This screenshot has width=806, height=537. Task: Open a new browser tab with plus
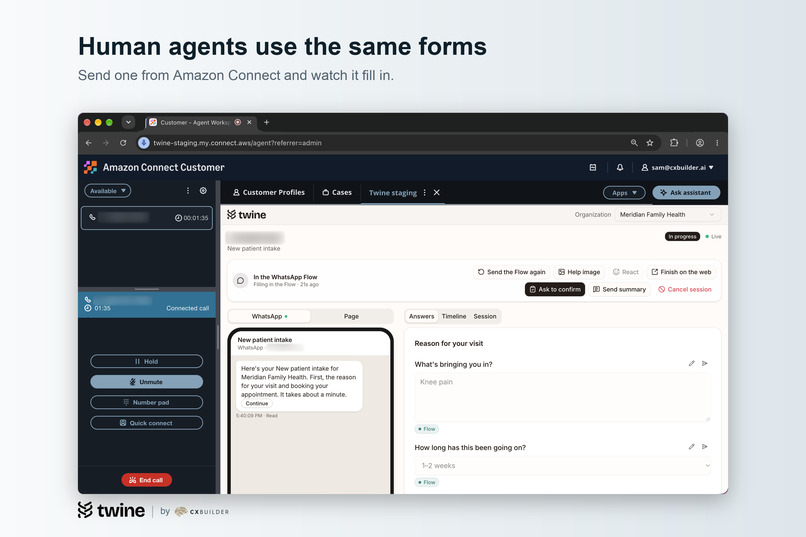coord(266,122)
